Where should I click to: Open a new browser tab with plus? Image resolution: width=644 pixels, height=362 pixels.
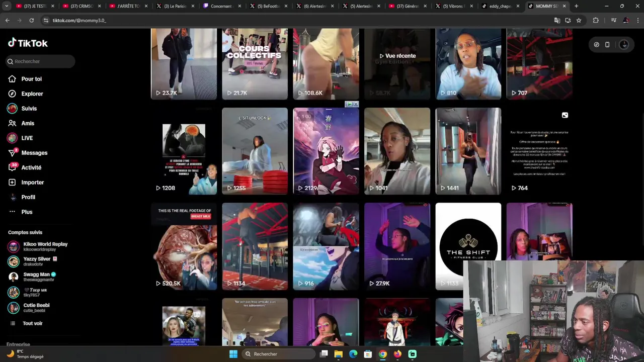(x=576, y=6)
